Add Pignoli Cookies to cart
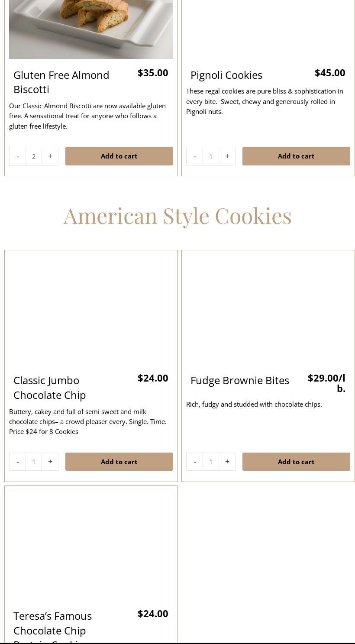Image resolution: width=355 pixels, height=644 pixels. click(296, 156)
